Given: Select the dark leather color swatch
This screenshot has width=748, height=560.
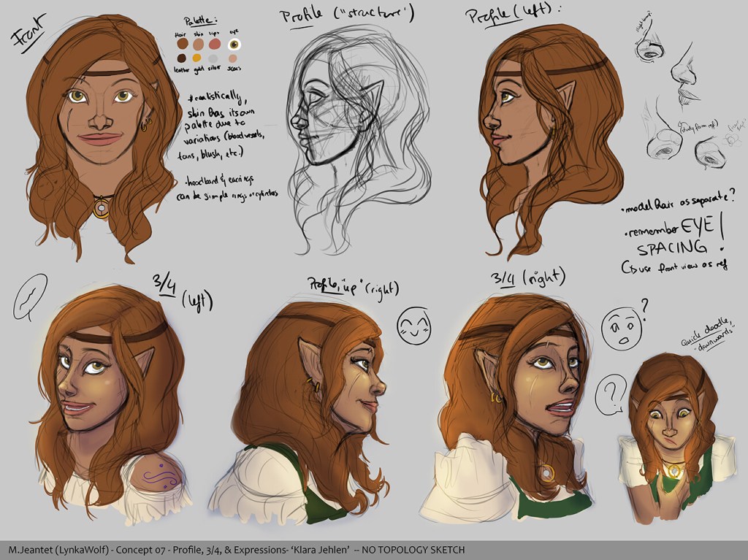Looking at the screenshot, I should [x=182, y=58].
